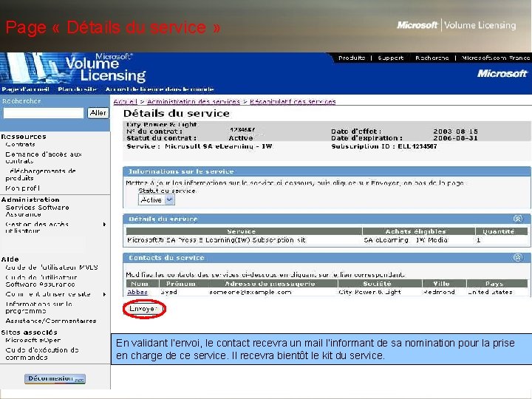
Task: Open Contrats in Ressources
Action: (21, 144)
